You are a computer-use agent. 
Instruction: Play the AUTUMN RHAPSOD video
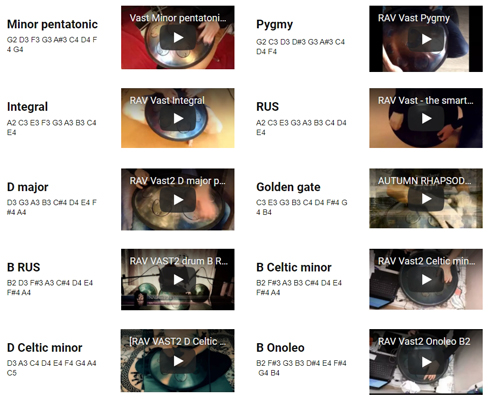(426, 199)
